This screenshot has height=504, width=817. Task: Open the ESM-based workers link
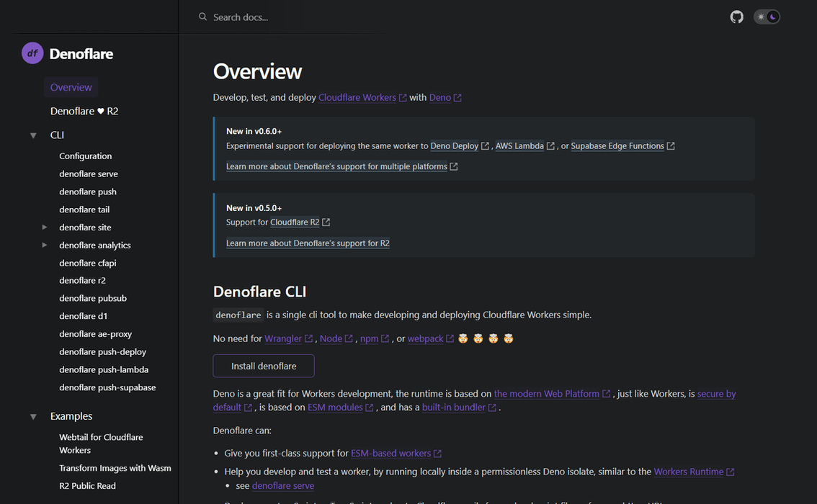[390, 454]
